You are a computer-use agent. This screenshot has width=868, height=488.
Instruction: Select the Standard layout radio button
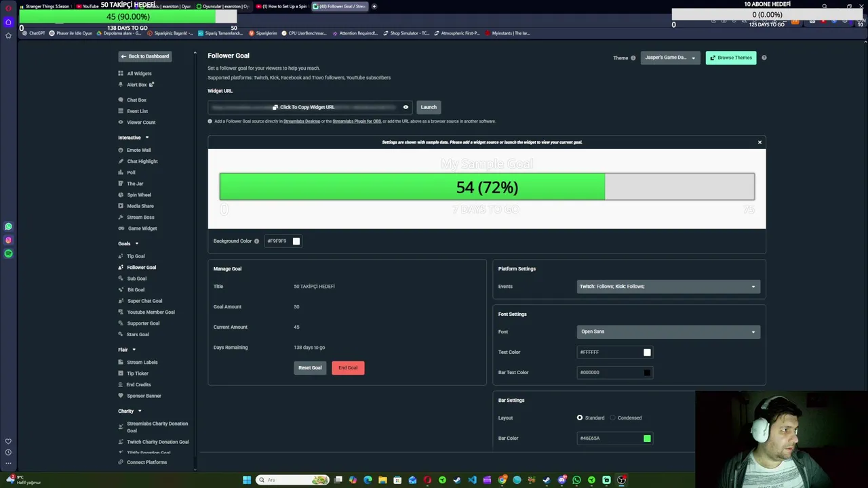(x=580, y=418)
